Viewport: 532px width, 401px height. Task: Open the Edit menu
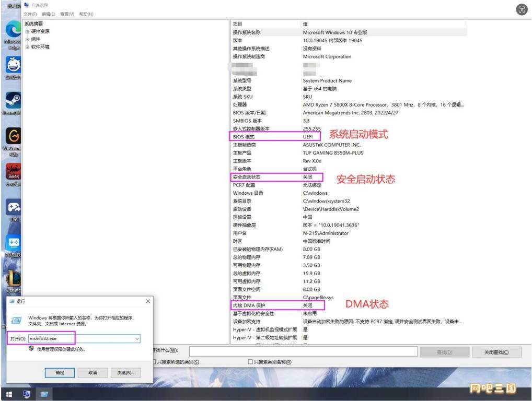pos(48,14)
